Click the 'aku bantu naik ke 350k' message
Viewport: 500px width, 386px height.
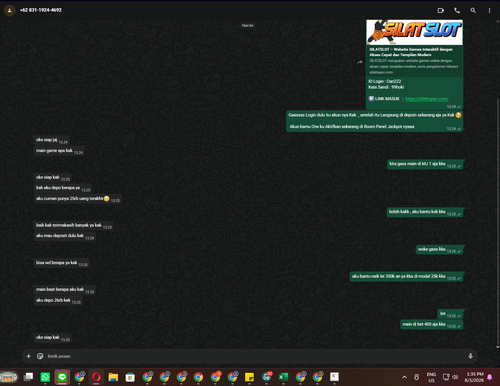(x=406, y=276)
